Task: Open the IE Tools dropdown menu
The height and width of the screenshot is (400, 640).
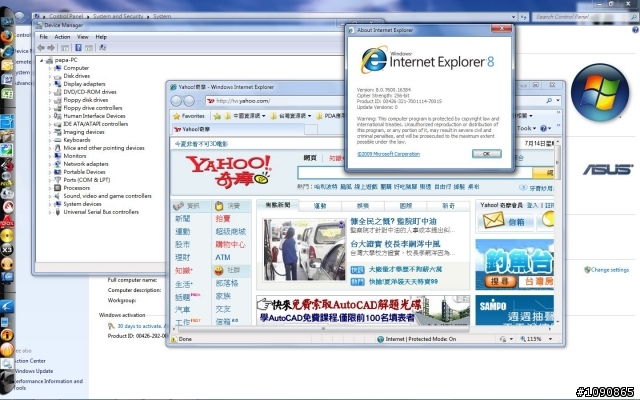Action: (x=526, y=128)
